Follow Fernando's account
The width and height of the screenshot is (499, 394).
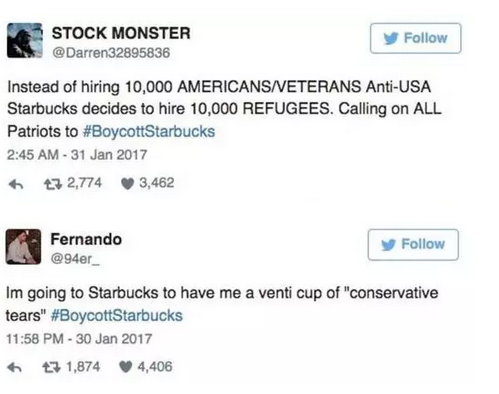point(413,245)
